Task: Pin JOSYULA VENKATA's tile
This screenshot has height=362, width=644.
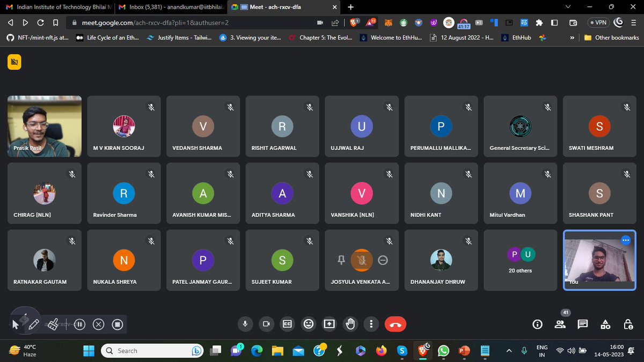Action: 340,260
